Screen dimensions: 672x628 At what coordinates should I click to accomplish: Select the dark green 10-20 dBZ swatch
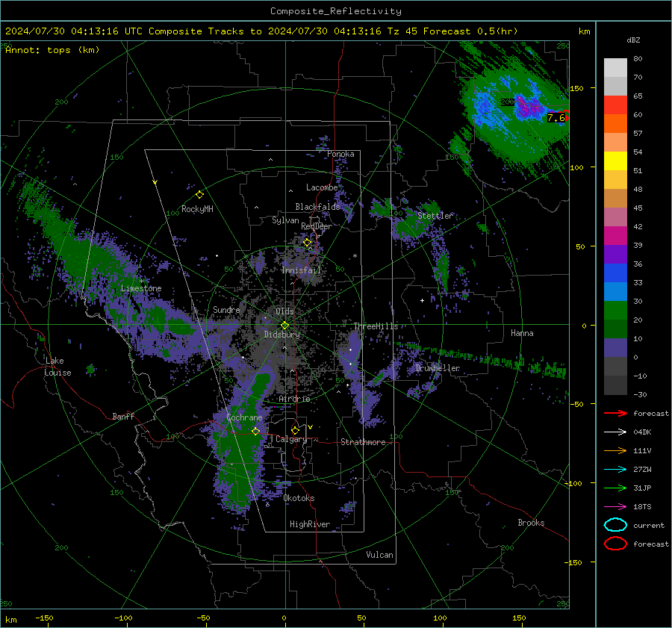615,329
